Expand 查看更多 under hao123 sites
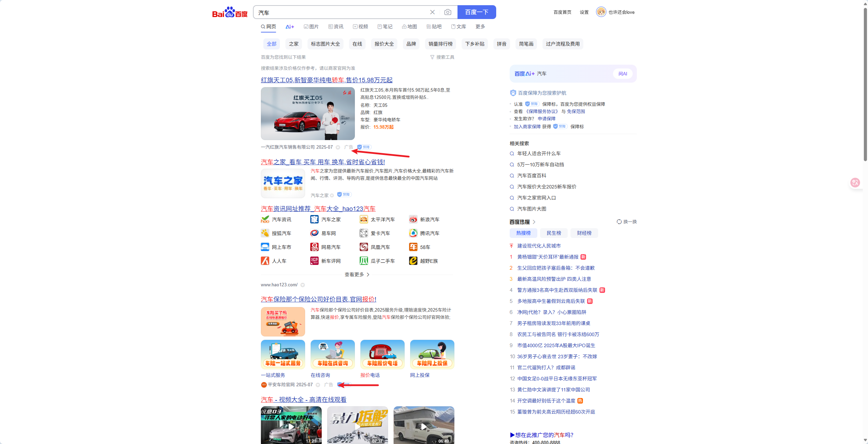 357,275
